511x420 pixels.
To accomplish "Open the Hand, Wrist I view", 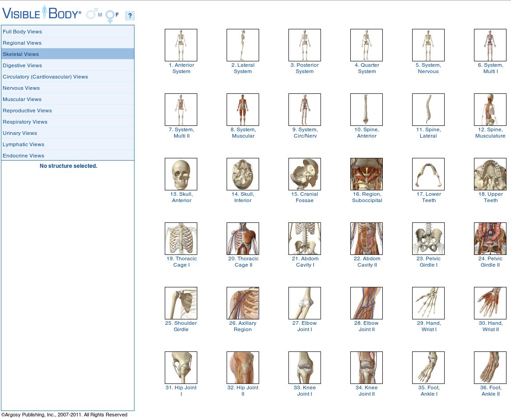I will pos(428,303).
